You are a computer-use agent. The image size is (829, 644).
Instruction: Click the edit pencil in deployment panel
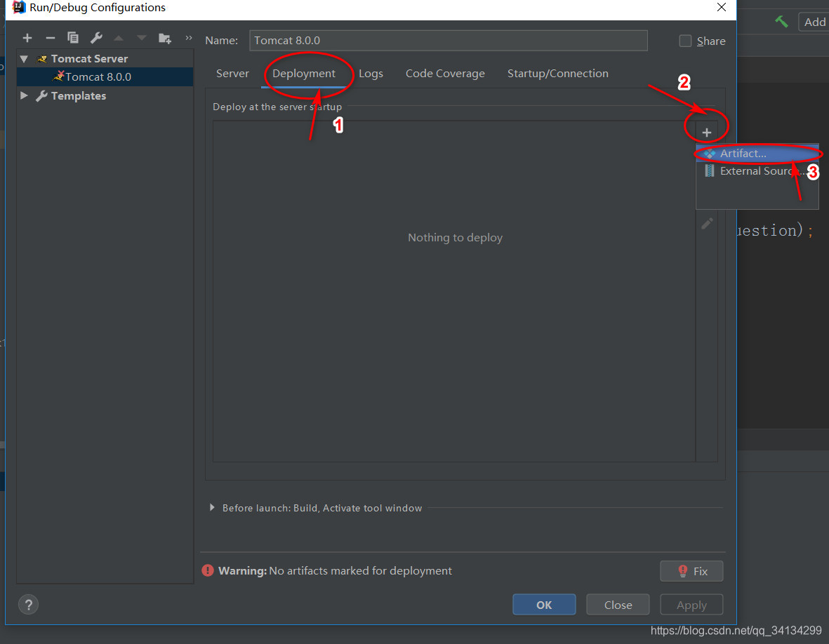[707, 224]
